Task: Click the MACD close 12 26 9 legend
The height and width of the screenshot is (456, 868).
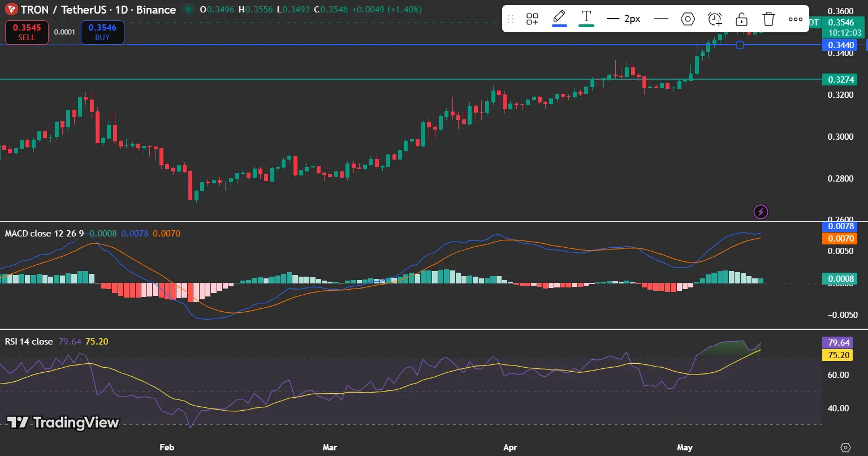Action: point(45,233)
